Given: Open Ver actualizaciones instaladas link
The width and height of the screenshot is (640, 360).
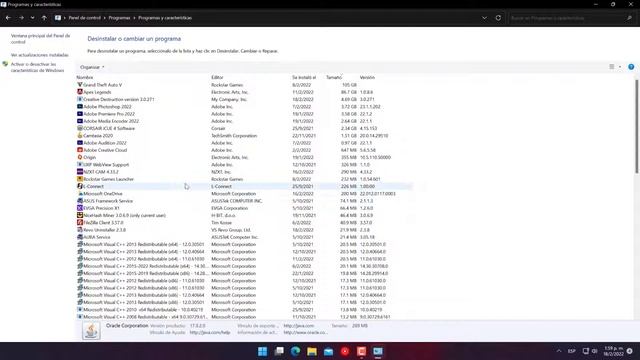Looking at the screenshot, I should pos(40,55).
